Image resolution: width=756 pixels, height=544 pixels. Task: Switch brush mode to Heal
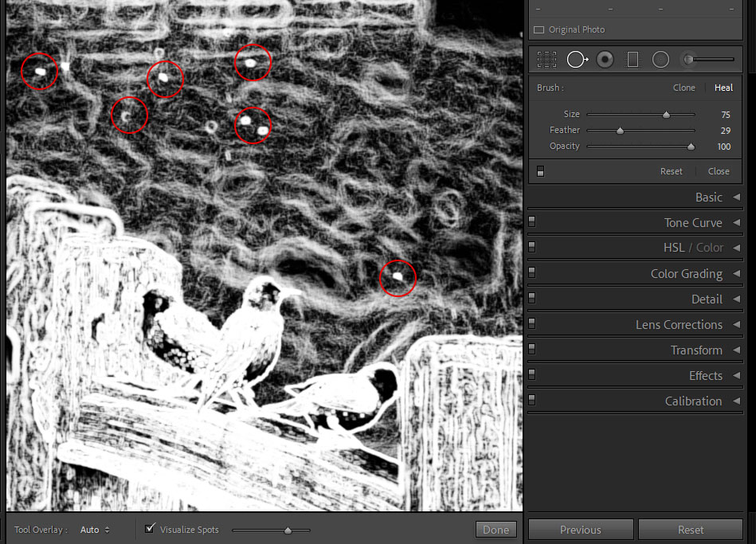click(x=723, y=88)
